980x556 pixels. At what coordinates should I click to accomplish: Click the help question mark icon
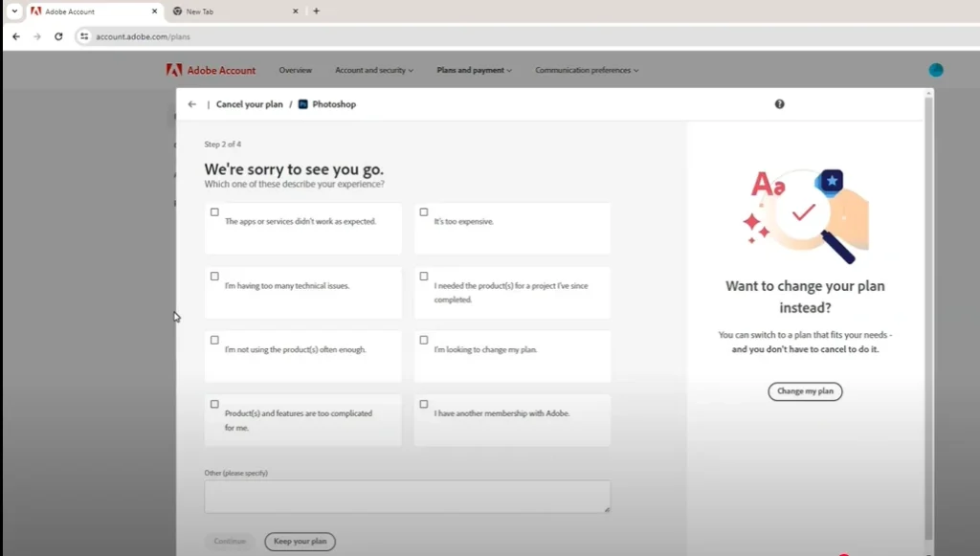tap(779, 104)
